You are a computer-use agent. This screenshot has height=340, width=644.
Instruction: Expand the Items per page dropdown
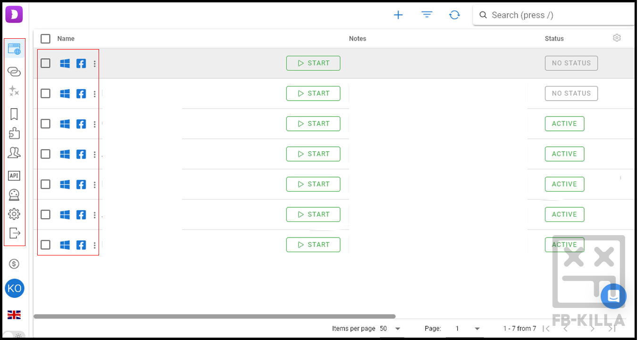pos(397,329)
